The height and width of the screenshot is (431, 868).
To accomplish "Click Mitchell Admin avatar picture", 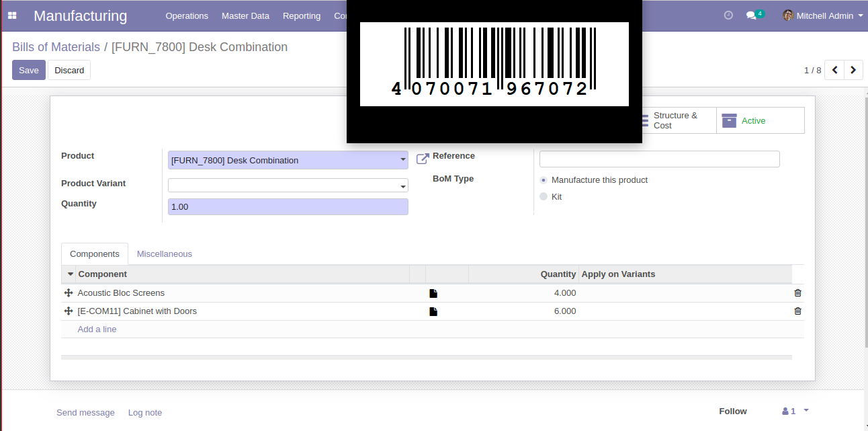I will point(788,15).
